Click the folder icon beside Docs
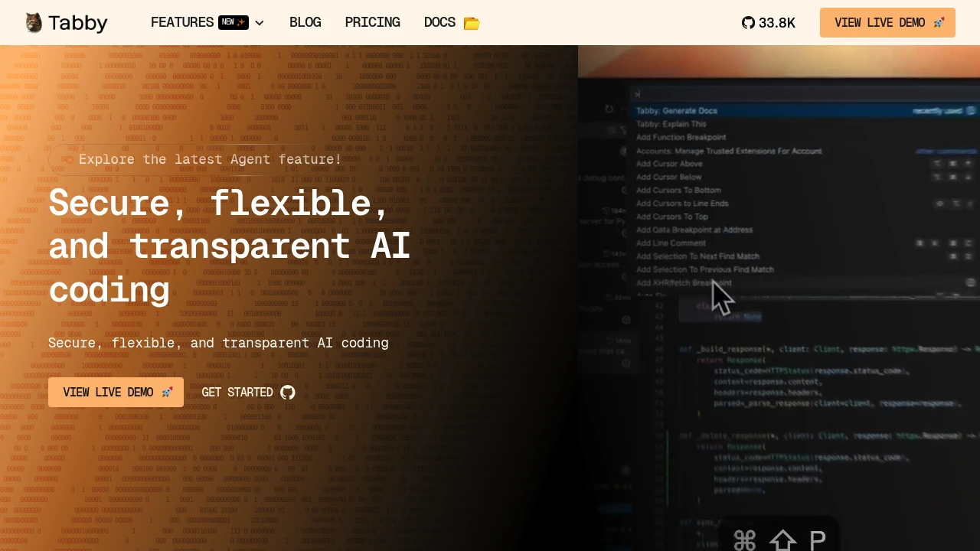Screen dimensions: 980x551 [472, 23]
